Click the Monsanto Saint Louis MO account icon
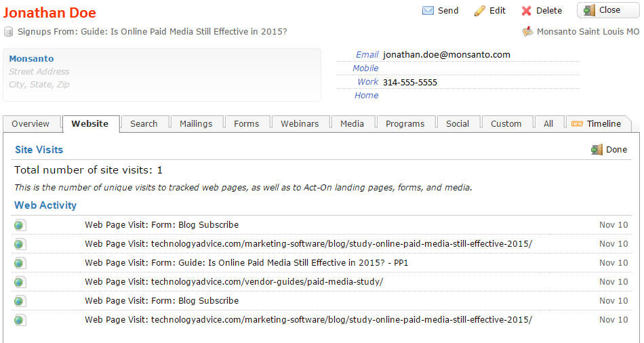The width and height of the screenshot is (644, 343). pos(527,32)
